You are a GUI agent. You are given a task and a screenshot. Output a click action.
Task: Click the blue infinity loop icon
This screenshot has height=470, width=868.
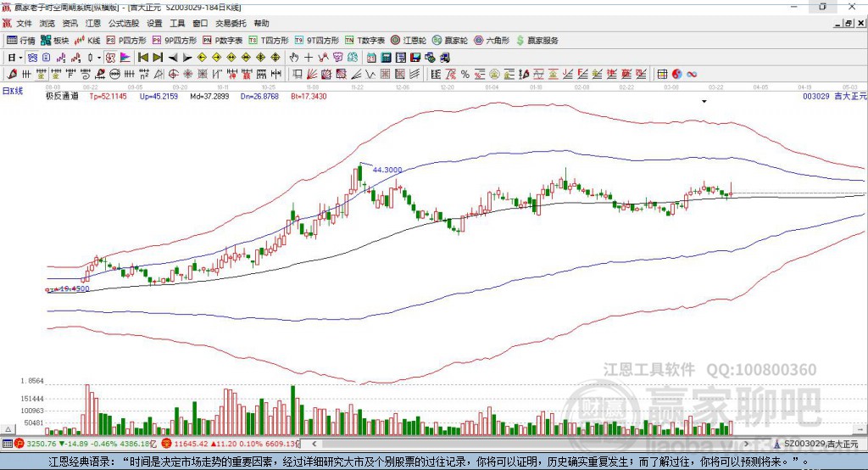point(692,75)
